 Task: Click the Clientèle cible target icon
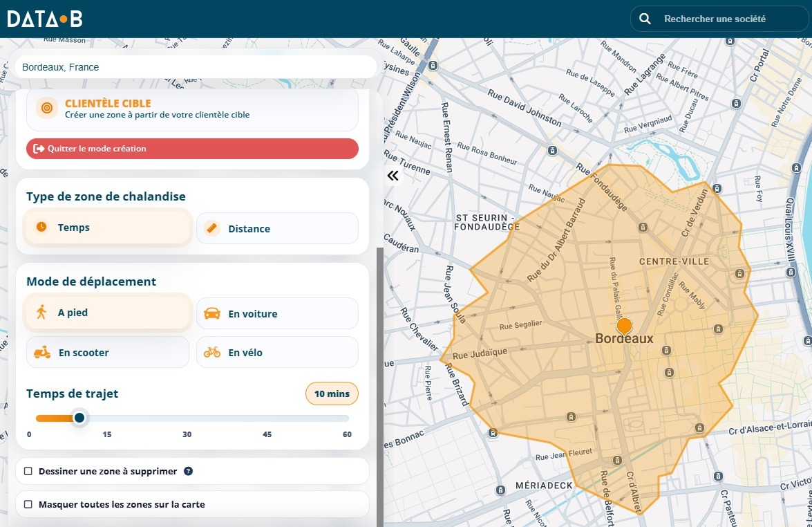point(46,108)
